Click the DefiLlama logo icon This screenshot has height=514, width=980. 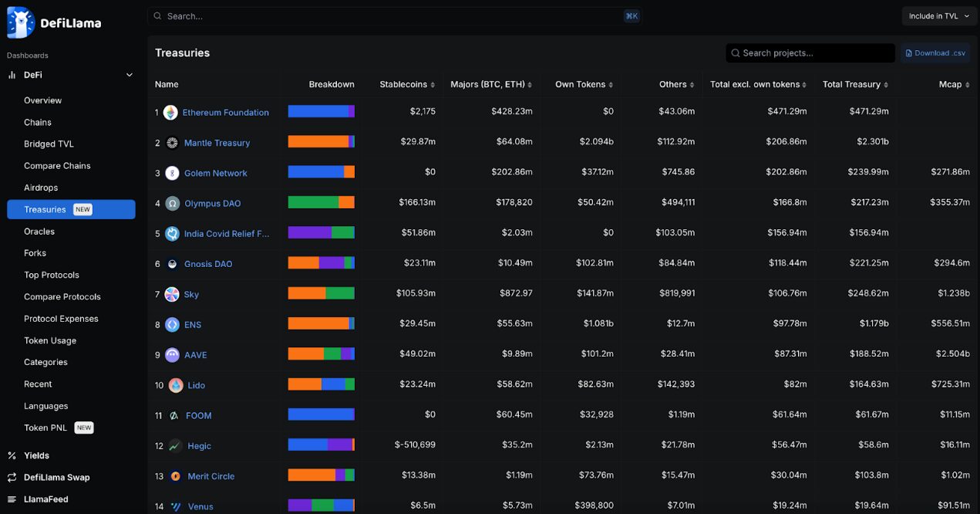click(x=21, y=22)
